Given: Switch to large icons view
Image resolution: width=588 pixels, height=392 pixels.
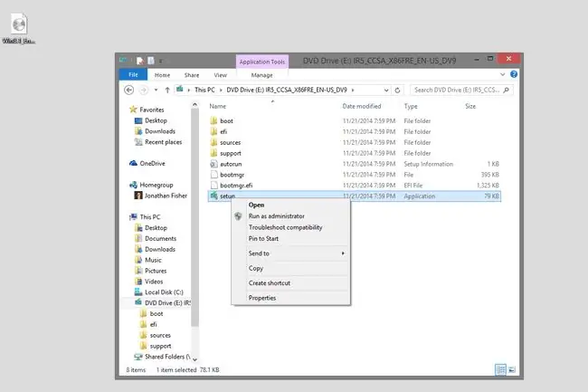Looking at the screenshot, I should [x=512, y=369].
